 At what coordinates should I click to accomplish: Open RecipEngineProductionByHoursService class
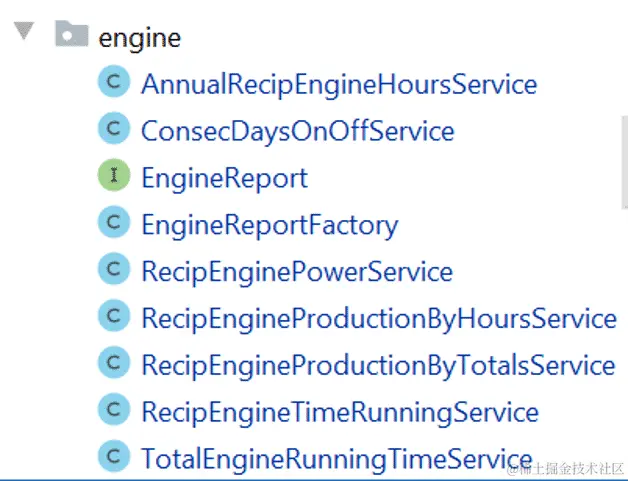[379, 319]
